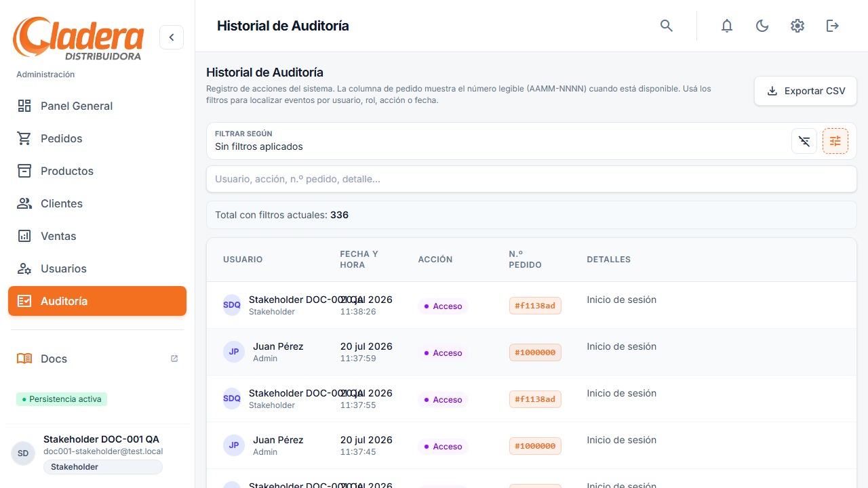The image size is (868, 488).
Task: Click the SDQ avatar in the 11:38:26 row
Action: coord(232,305)
